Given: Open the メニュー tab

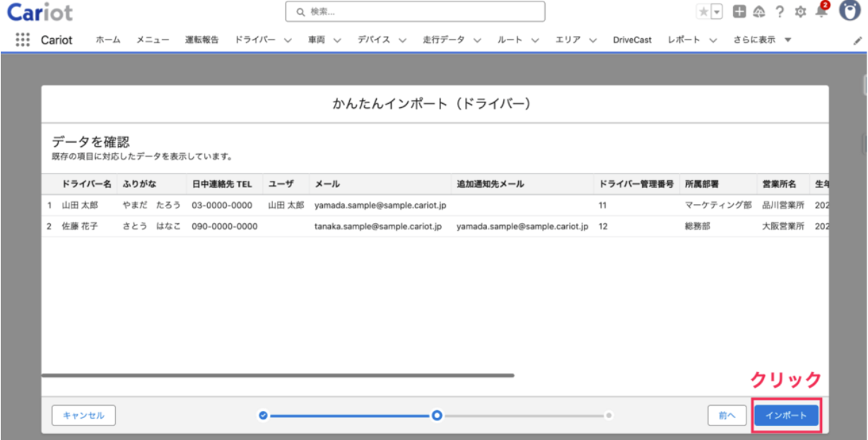Looking at the screenshot, I should click(x=153, y=40).
